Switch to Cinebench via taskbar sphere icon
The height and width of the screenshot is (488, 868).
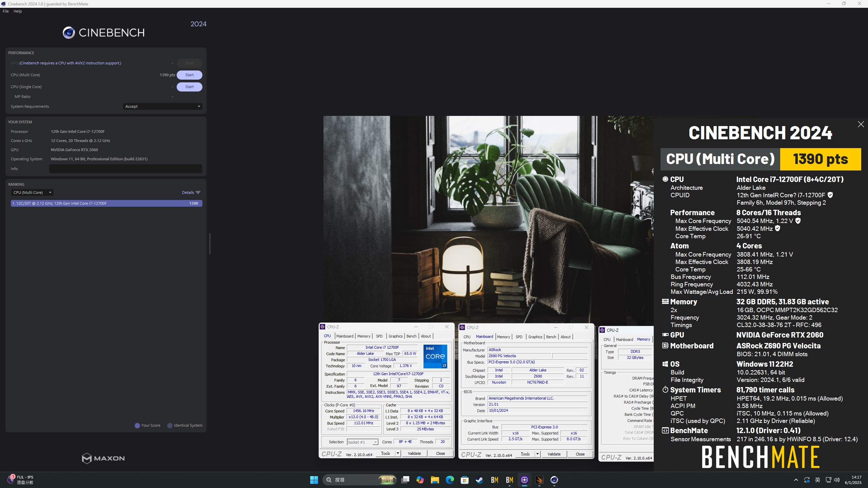coord(554,480)
